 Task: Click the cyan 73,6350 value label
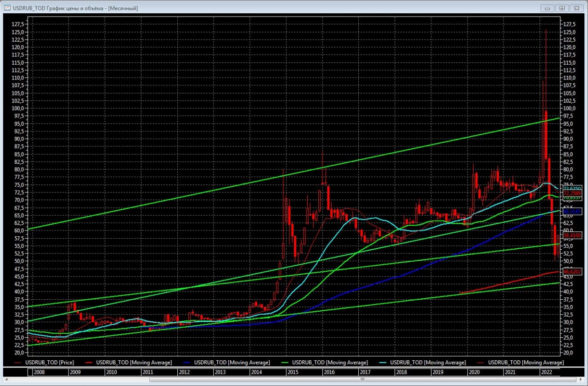coord(572,189)
